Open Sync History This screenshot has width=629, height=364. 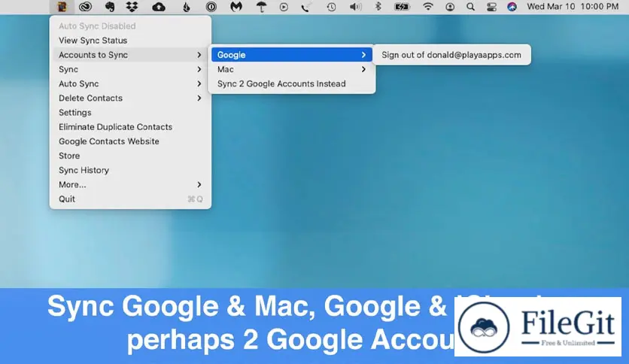[x=130, y=171]
